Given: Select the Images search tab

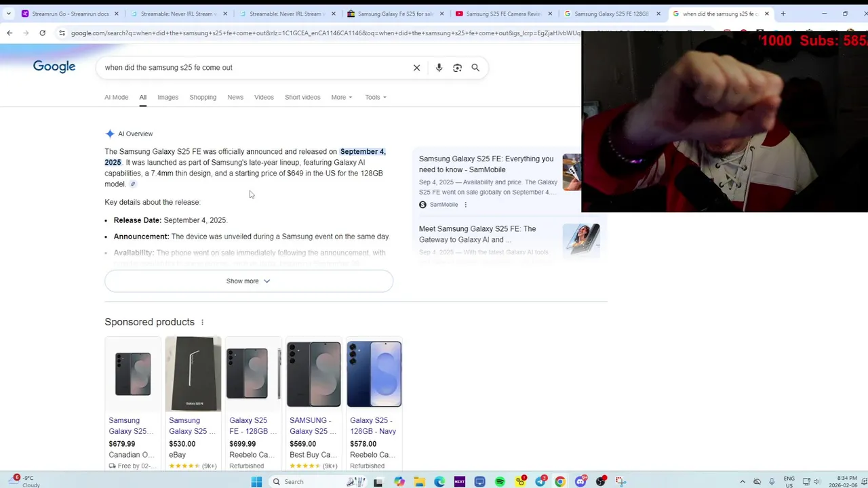Looking at the screenshot, I should (x=167, y=97).
